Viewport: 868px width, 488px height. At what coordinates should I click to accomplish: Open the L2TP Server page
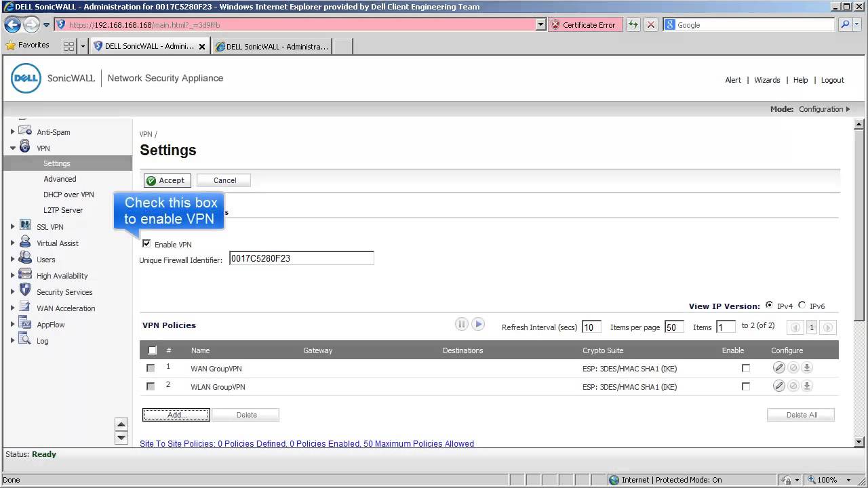tap(63, 210)
